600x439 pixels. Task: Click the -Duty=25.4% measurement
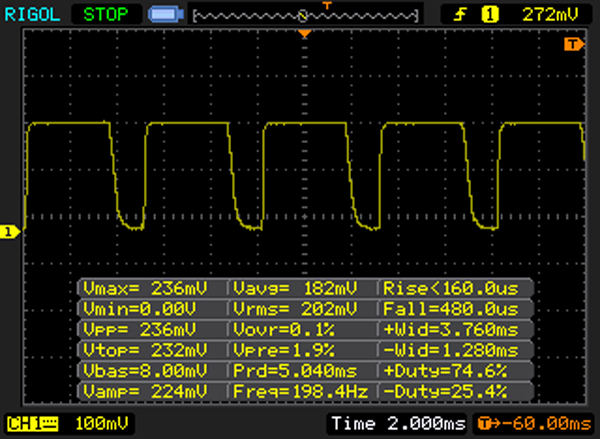tap(445, 392)
